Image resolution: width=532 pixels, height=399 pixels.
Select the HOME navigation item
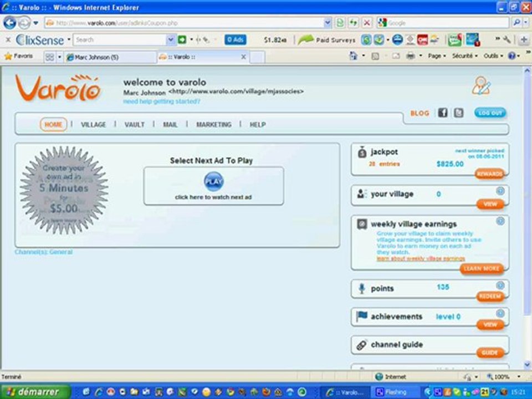coord(53,125)
